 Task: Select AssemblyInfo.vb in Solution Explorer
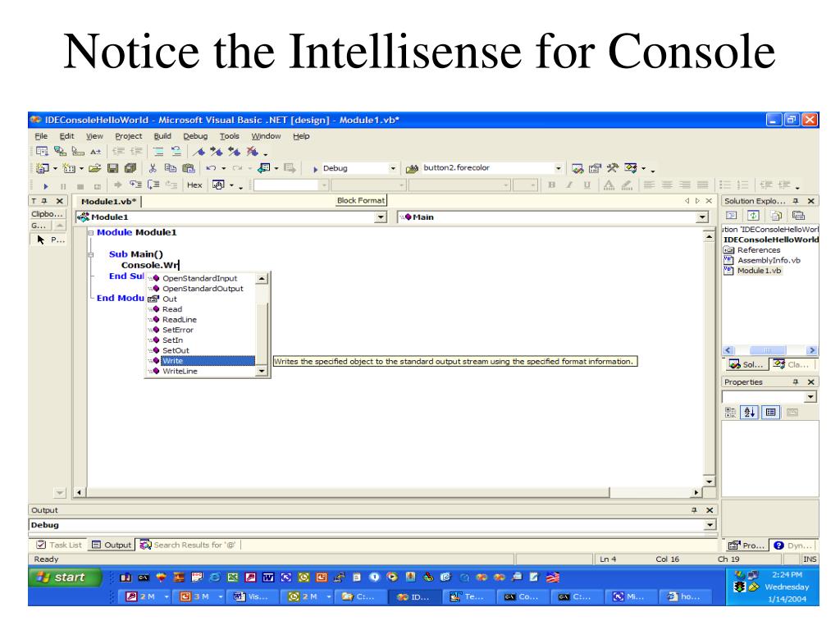point(769,260)
